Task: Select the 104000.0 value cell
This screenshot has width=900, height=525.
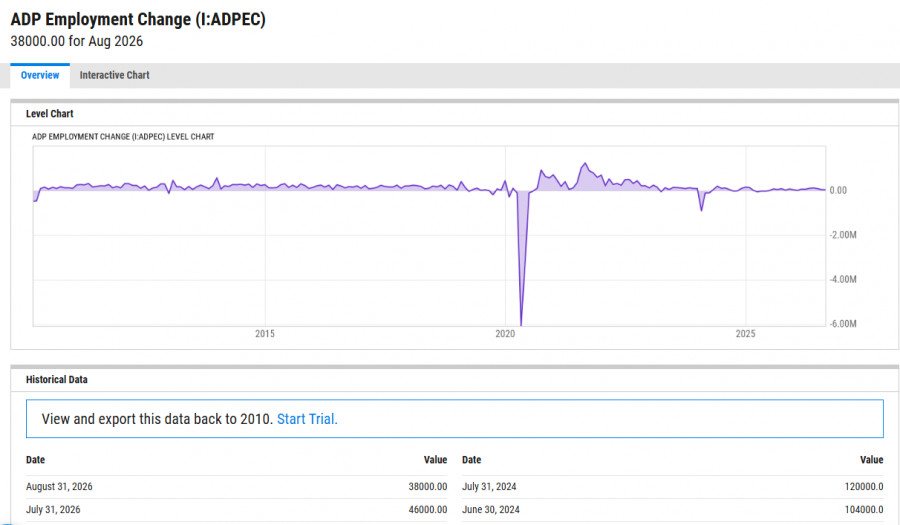Action: pos(864,510)
